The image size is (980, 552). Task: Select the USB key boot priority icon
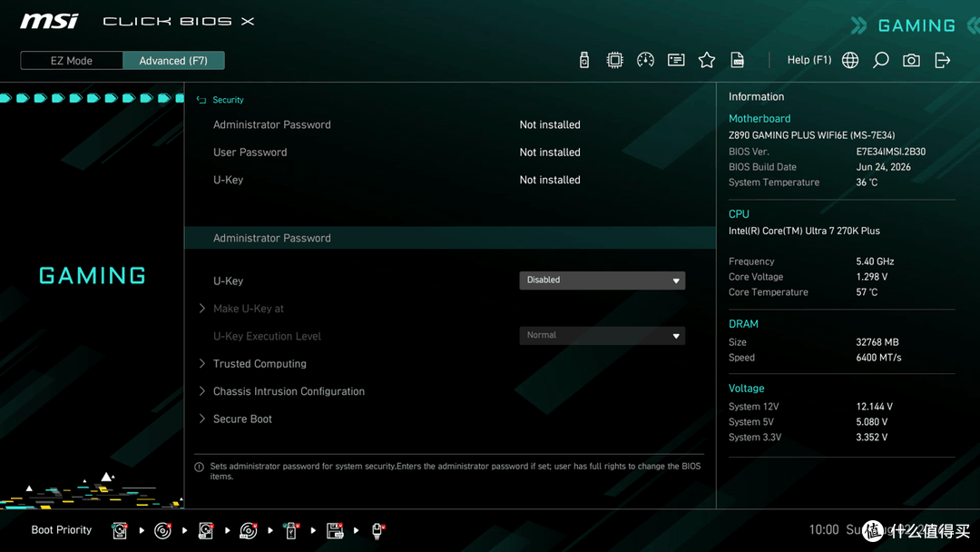(290, 531)
